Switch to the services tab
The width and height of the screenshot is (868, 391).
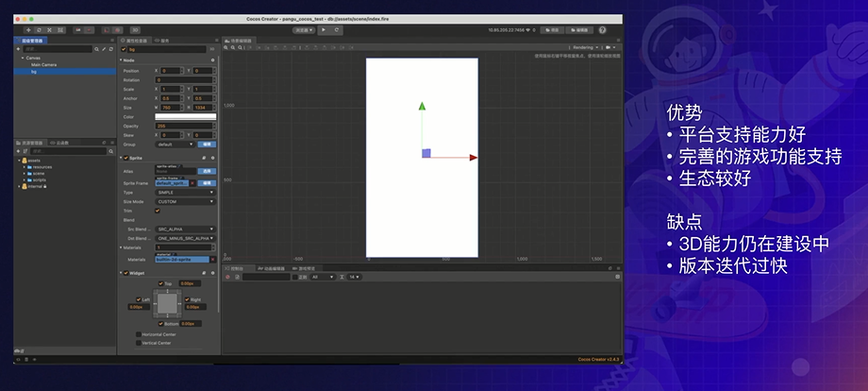pos(162,41)
